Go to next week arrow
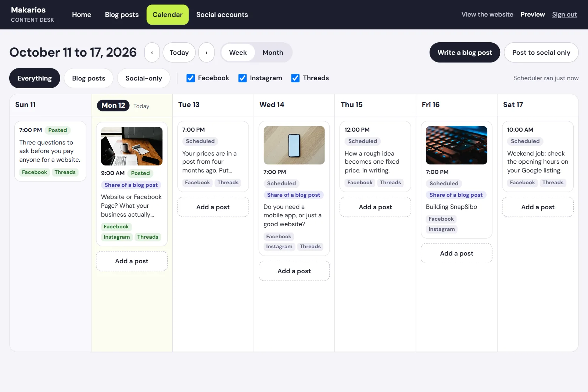The width and height of the screenshot is (588, 392). pyautogui.click(x=207, y=53)
